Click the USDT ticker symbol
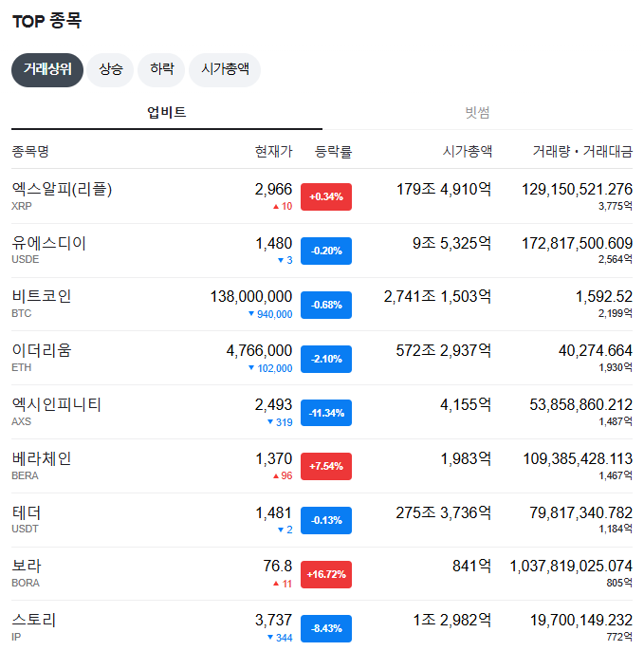 (25, 529)
